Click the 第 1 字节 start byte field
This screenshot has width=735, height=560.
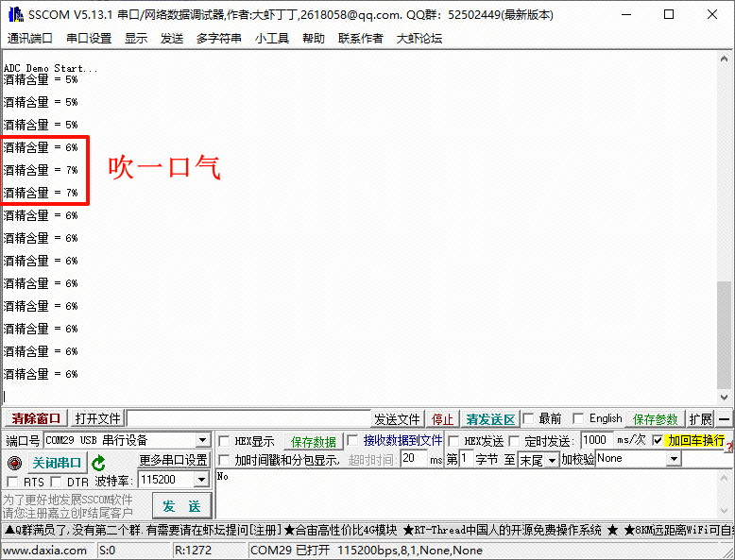click(x=465, y=458)
